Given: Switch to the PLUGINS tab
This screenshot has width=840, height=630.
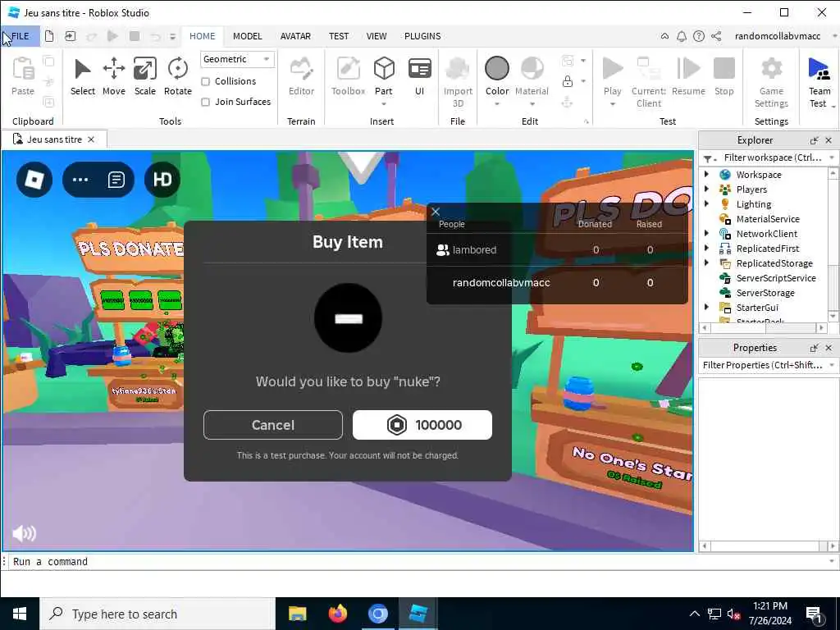Looking at the screenshot, I should [422, 36].
